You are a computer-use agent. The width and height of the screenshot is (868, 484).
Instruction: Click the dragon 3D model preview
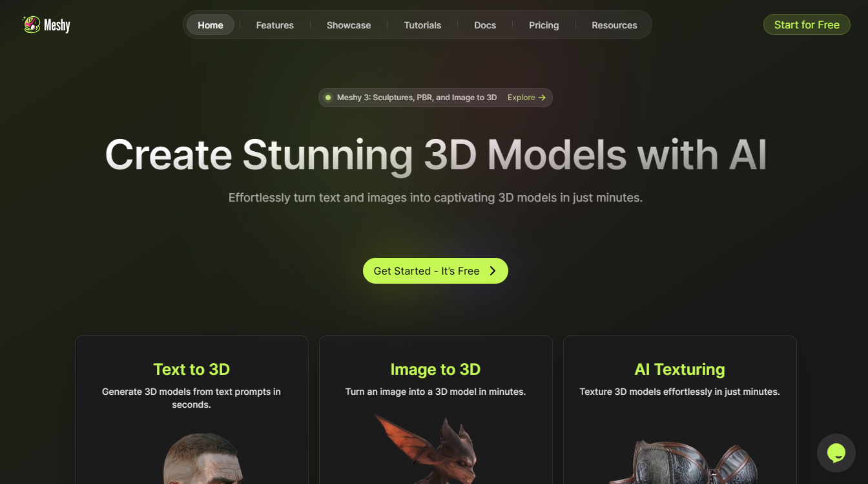[433, 449]
